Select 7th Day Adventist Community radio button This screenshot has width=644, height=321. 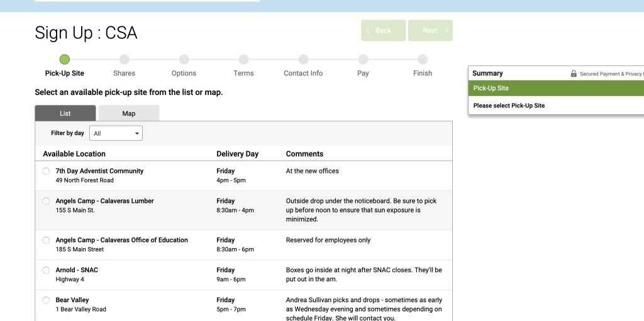[x=46, y=171]
